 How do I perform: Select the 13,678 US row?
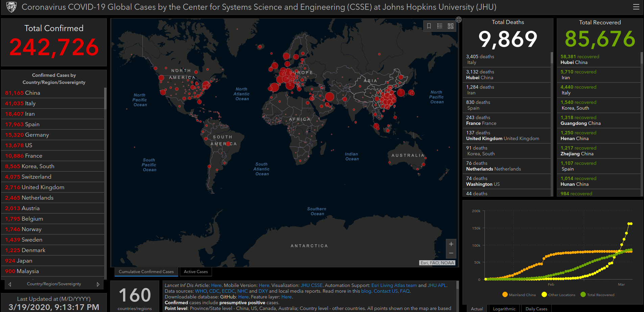[53, 145]
